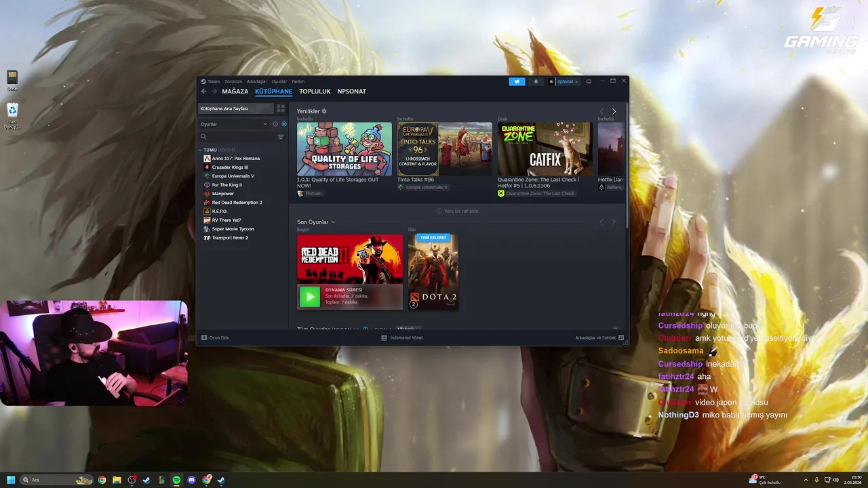Viewport: 868px width, 488px height.
Task: Click the green play button for Red Dead Redemption 2
Action: [310, 296]
